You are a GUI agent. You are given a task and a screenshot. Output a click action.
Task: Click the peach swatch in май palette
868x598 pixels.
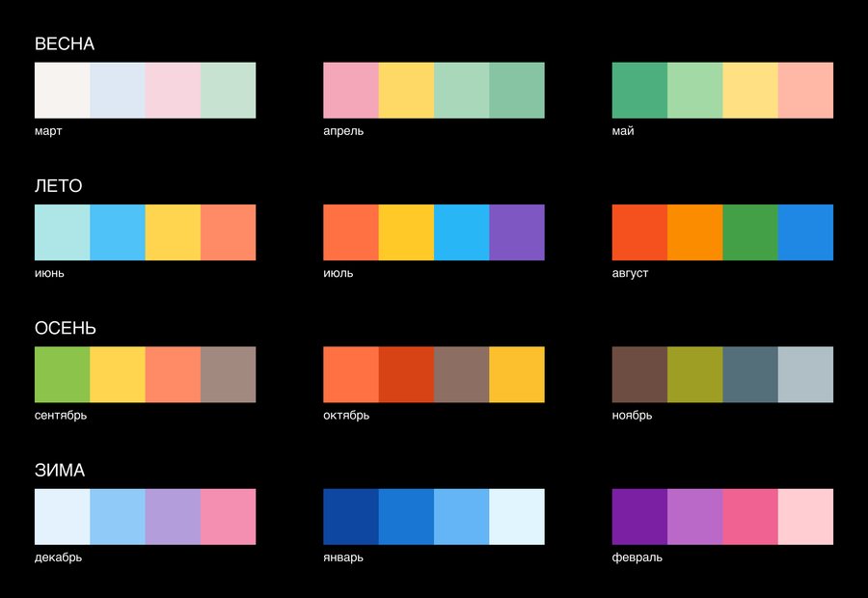[806, 91]
